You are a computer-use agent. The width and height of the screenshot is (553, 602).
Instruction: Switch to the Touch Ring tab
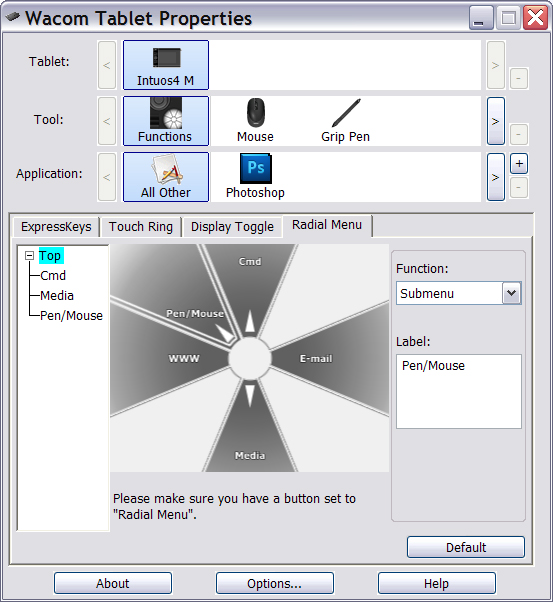141,227
